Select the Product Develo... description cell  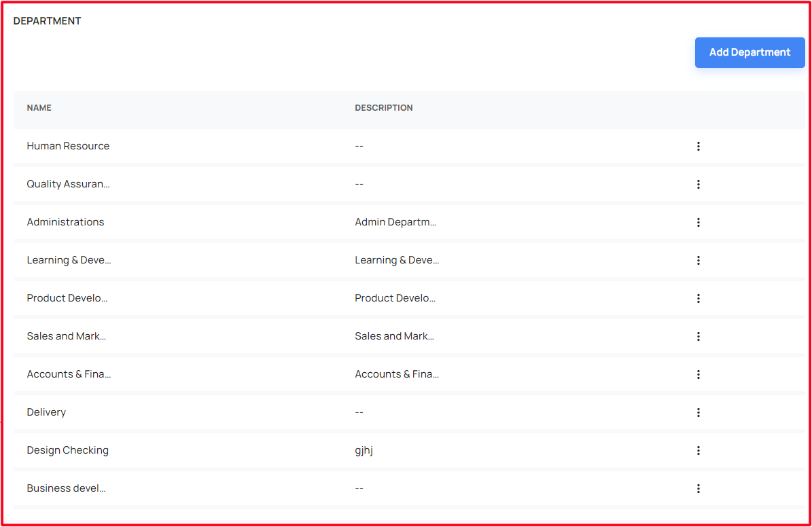pyautogui.click(x=395, y=298)
